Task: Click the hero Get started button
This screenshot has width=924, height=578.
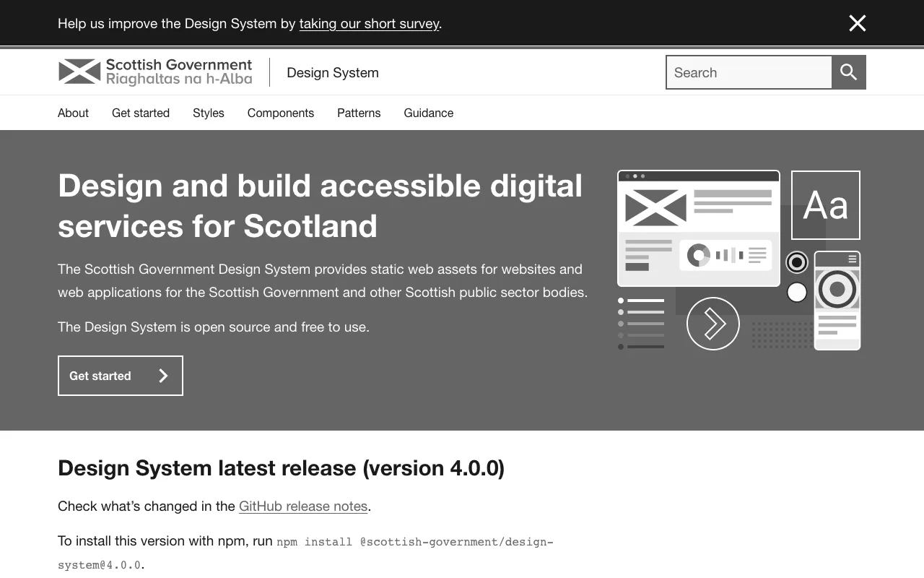Action: coord(121,376)
